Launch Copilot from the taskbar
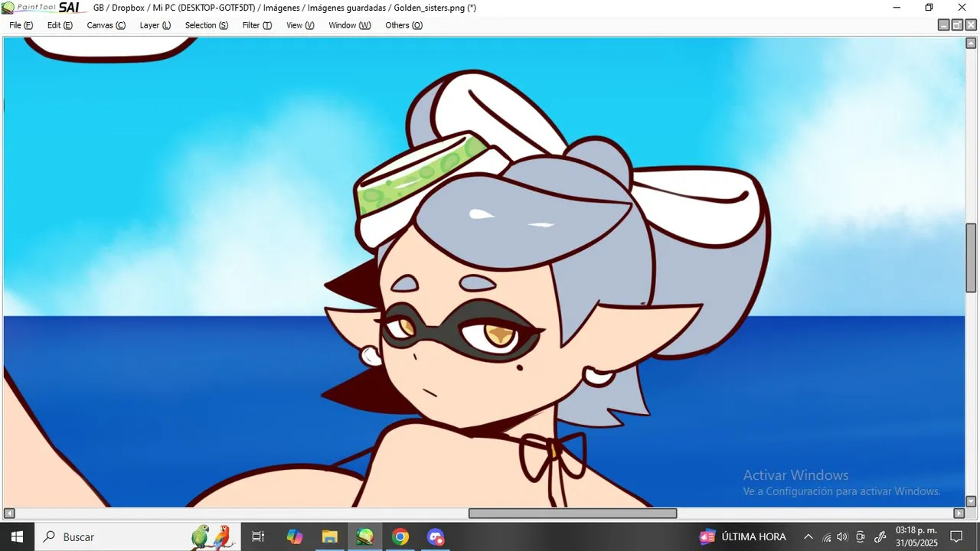The width and height of the screenshot is (980, 551). click(295, 536)
